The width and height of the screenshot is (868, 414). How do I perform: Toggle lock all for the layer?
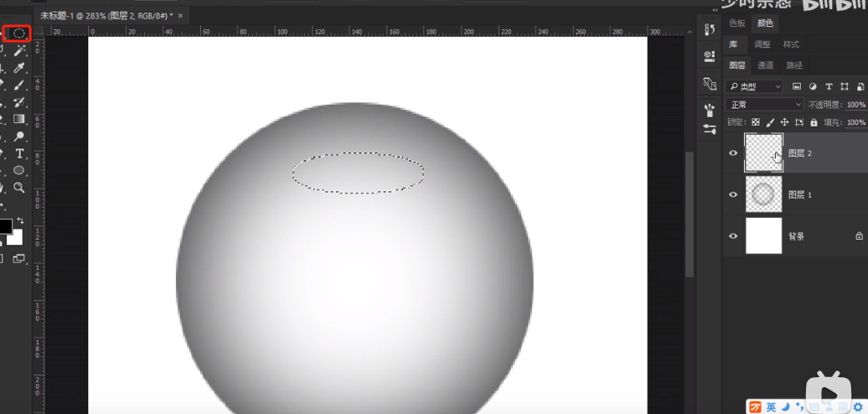pos(814,122)
